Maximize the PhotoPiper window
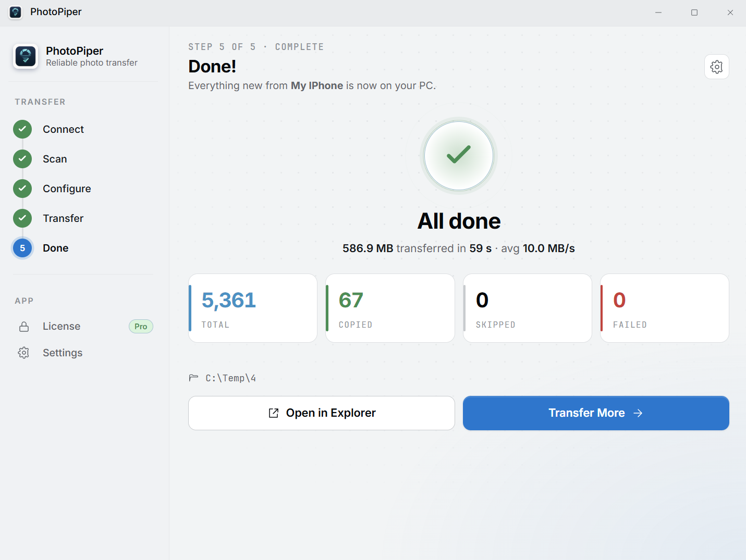This screenshot has width=746, height=560. 694,13
